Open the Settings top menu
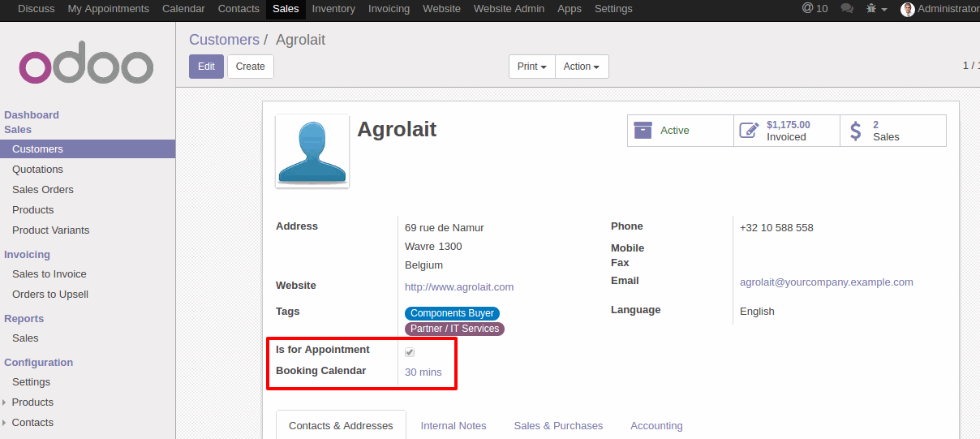 pos(613,9)
